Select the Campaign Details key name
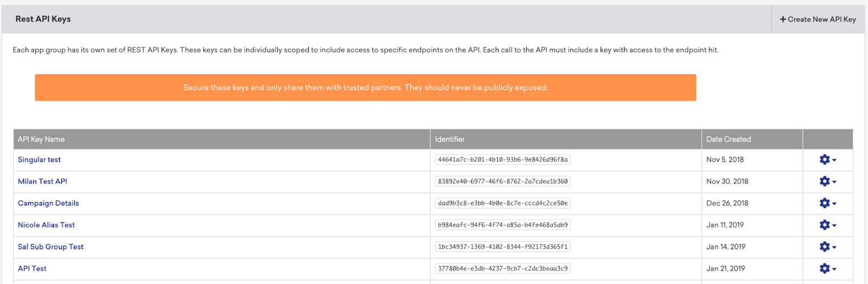 [48, 203]
